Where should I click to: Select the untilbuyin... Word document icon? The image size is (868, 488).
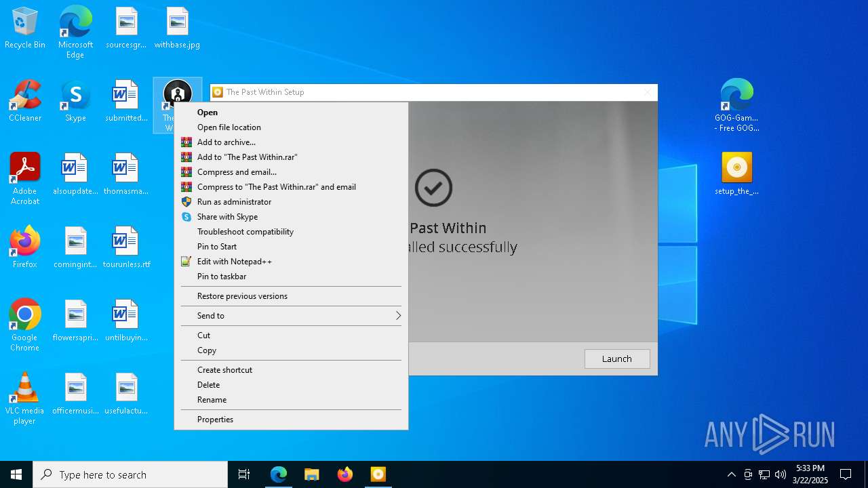(x=126, y=321)
